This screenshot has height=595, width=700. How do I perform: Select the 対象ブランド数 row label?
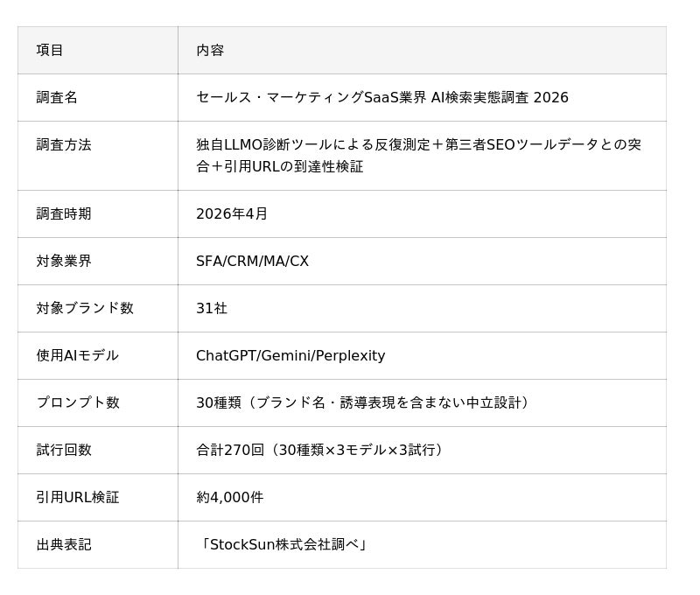pos(85,308)
